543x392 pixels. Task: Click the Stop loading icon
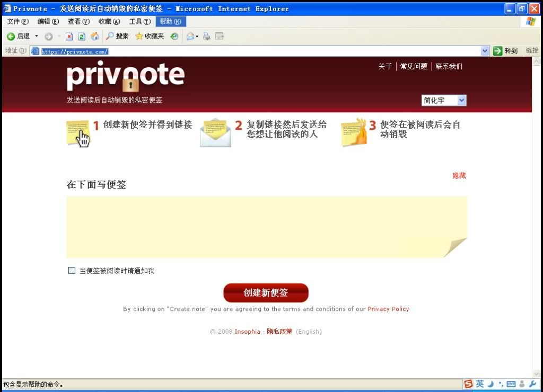[69, 37]
